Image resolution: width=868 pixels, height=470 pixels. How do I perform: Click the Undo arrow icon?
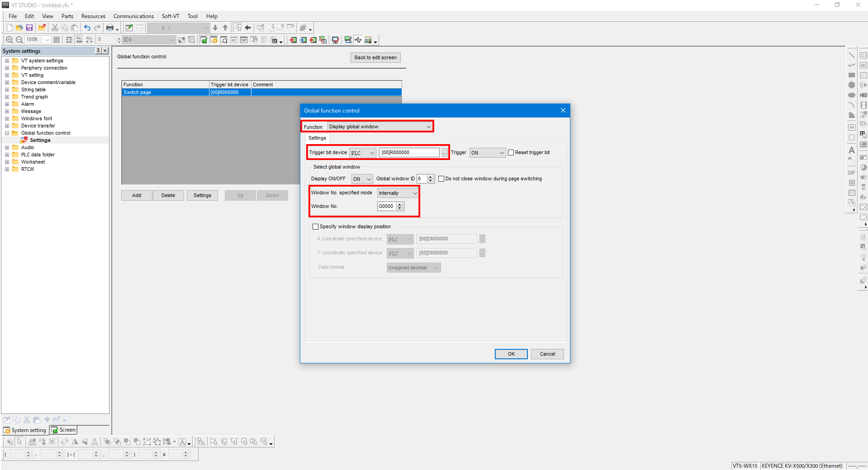coord(87,28)
